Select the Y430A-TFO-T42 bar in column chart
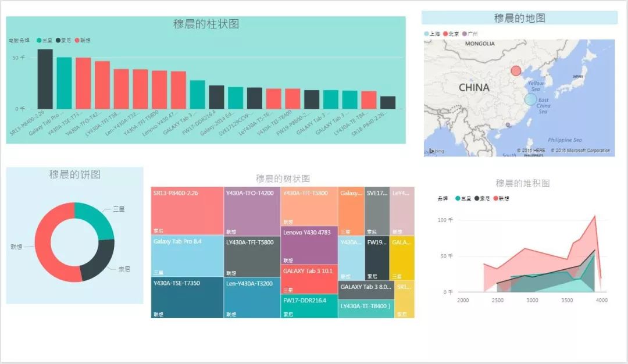The height and width of the screenshot is (364, 628). click(x=102, y=85)
